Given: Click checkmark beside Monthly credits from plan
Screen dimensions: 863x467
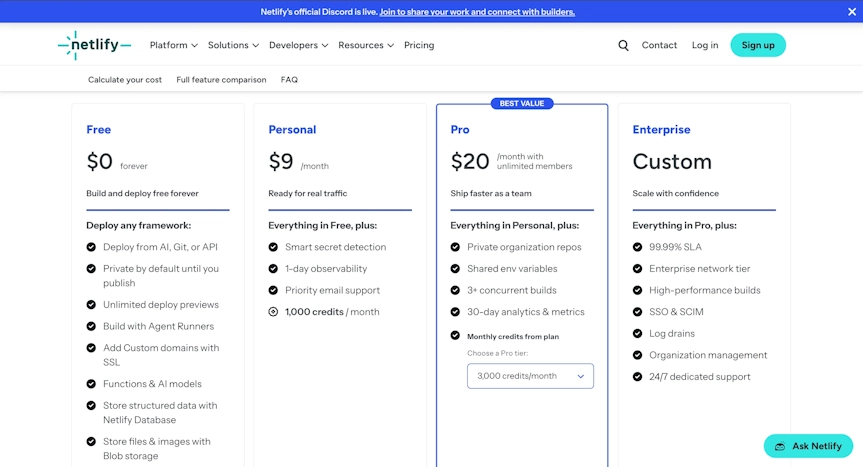Looking at the screenshot, I should (455, 336).
